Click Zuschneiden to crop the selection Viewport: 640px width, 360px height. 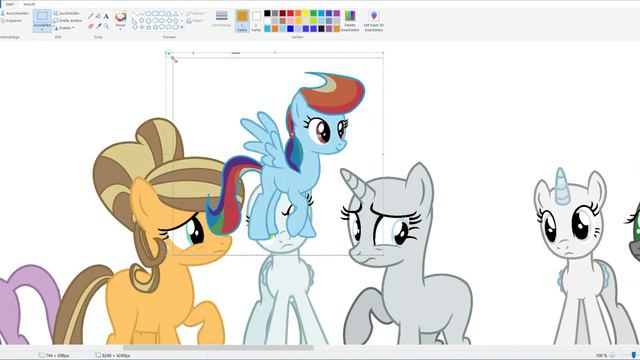[x=67, y=13]
